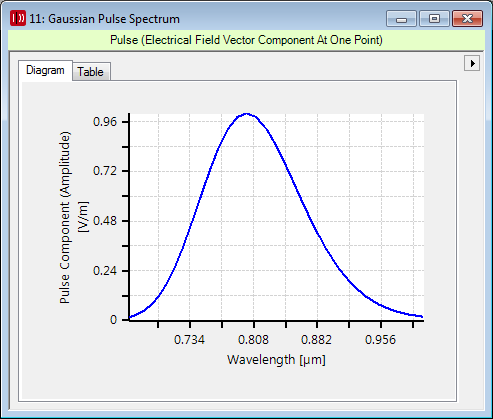Click the window title text
493x419 pixels.
pyautogui.click(x=105, y=19)
